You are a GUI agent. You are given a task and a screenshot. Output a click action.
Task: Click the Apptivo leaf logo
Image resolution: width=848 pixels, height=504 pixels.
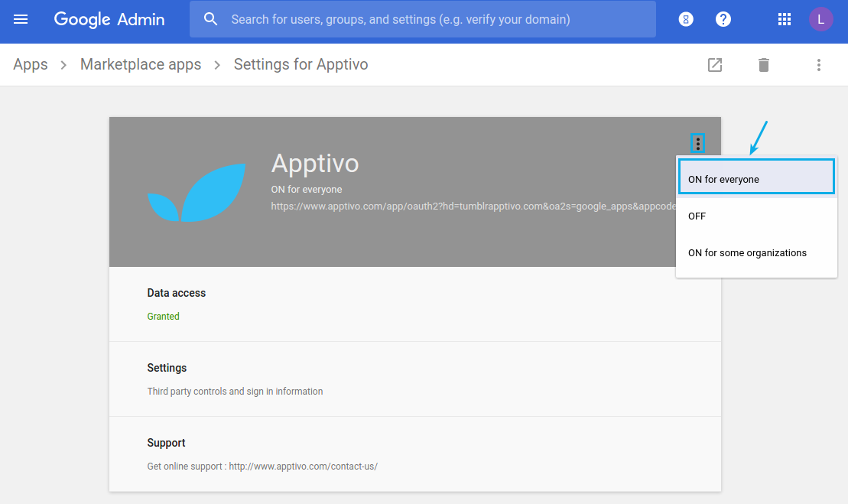coord(196,191)
